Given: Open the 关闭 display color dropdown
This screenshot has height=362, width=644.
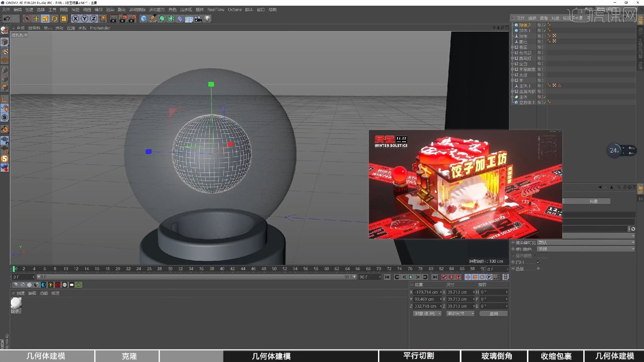Looking at the screenshot, I should click(x=586, y=249).
